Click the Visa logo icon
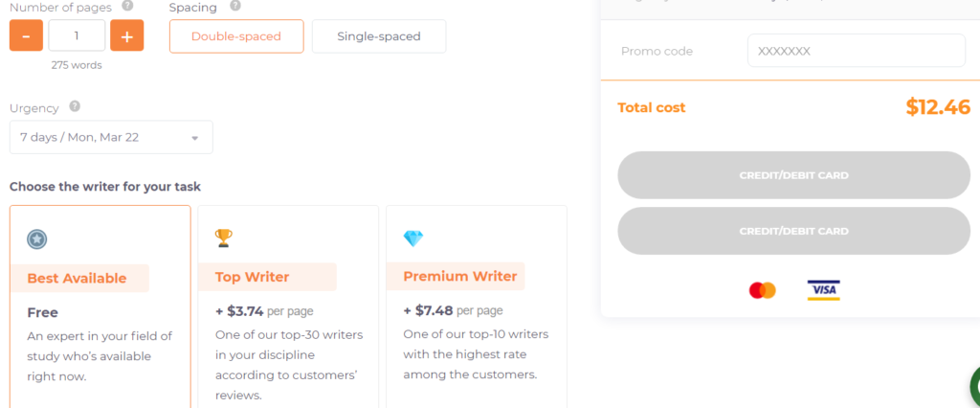Image resolution: width=980 pixels, height=408 pixels. coord(823,290)
